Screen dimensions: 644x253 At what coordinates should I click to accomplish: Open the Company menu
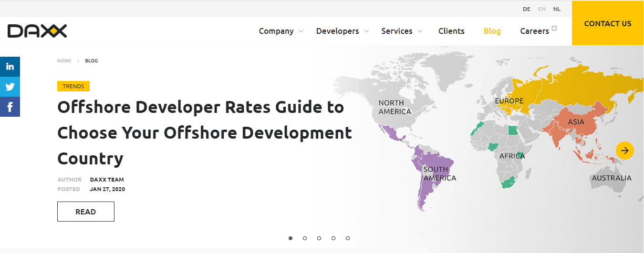click(x=276, y=31)
